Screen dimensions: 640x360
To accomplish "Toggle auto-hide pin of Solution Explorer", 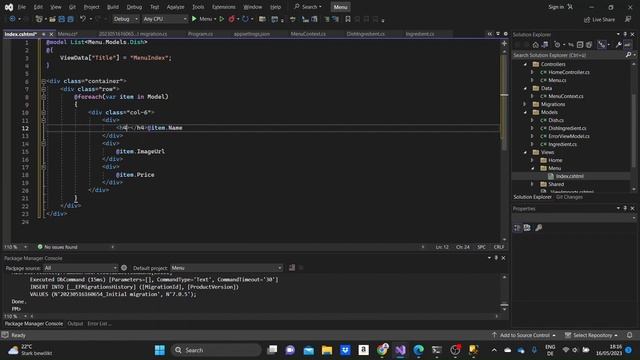I will 625,34.
